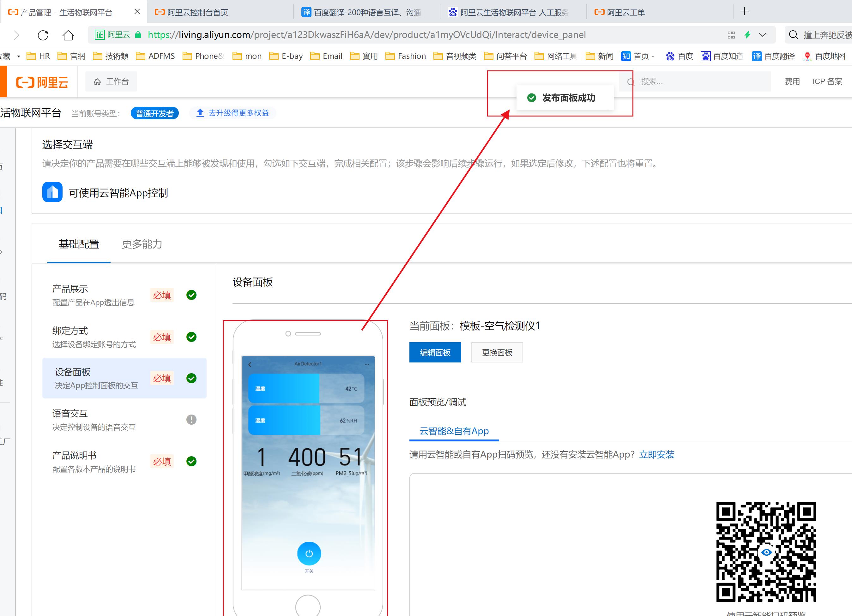Open the 费用 menu
Viewport: 852px width, 616px height.
792,81
